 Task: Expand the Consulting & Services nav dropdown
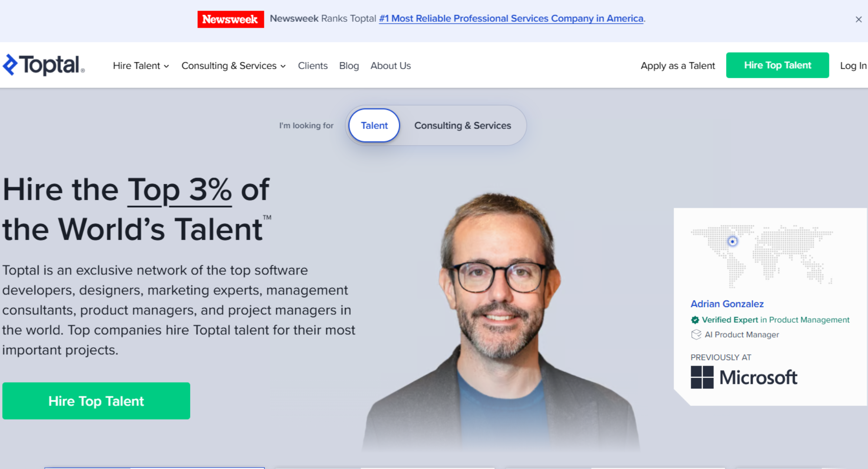point(233,66)
